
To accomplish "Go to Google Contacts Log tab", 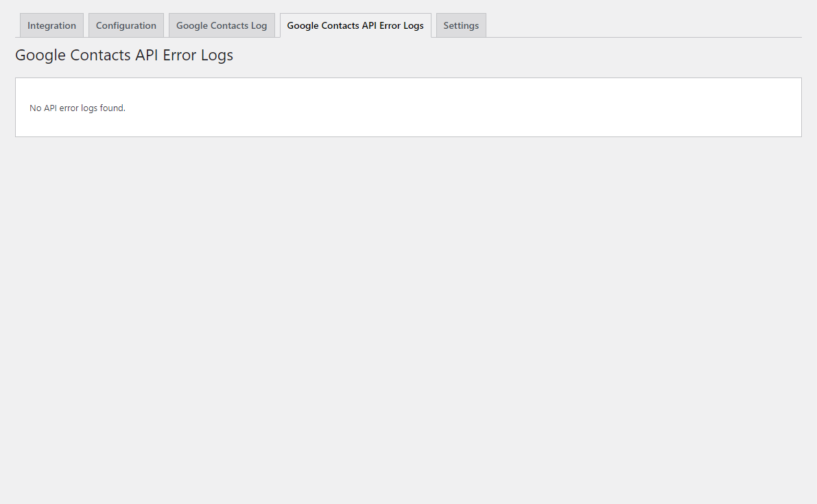I will (222, 25).
